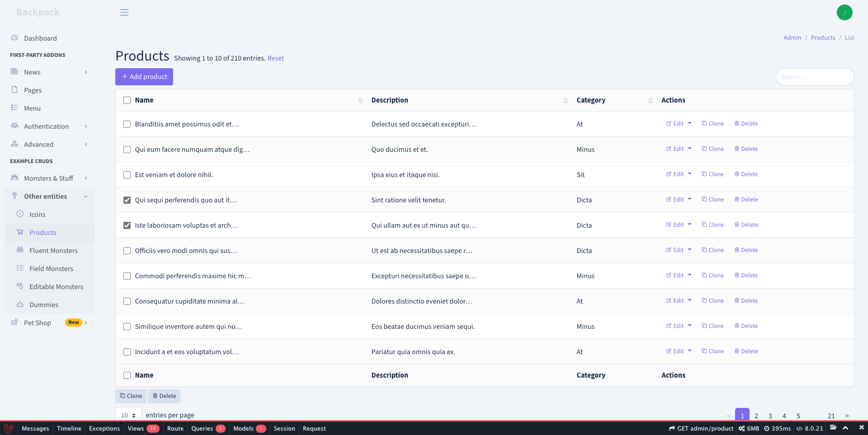This screenshot has height=435, width=868.
Task: Open debugbar Views tab
Action: click(143, 428)
